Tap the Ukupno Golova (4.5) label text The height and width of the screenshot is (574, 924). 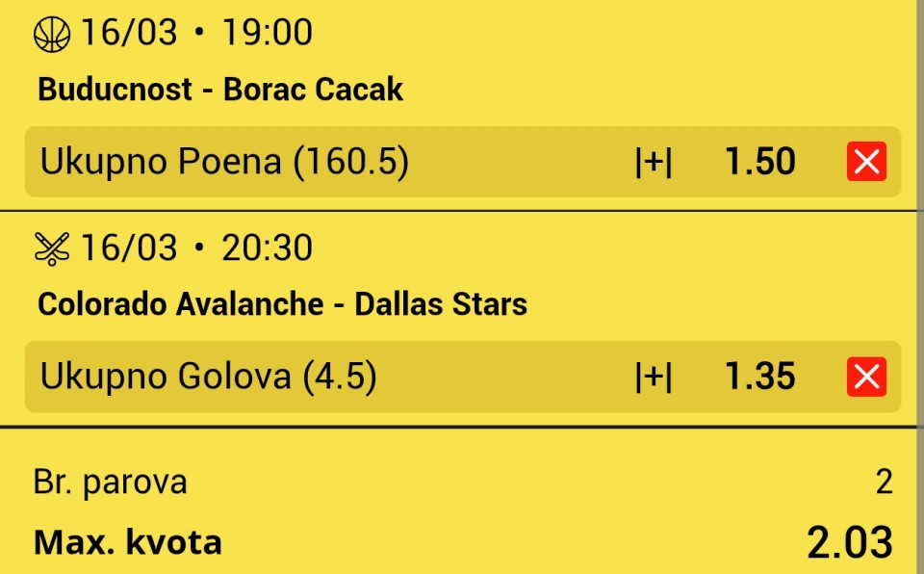208,377
